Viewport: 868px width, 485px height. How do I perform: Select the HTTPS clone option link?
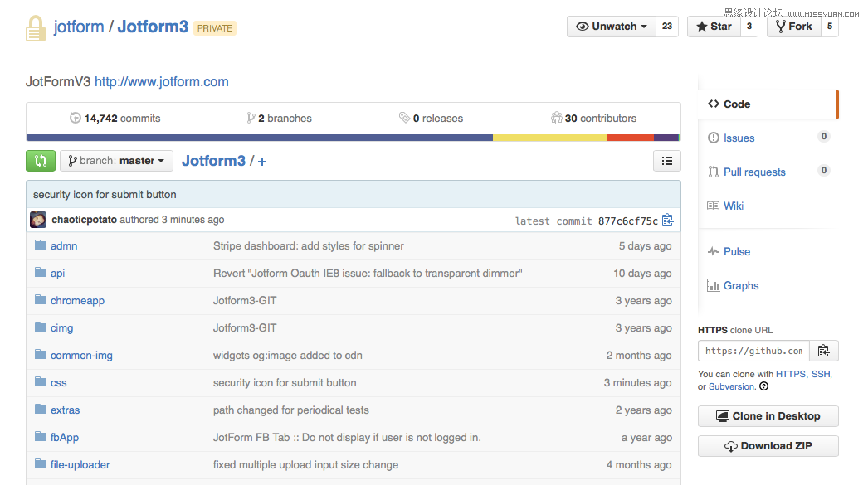click(x=791, y=375)
